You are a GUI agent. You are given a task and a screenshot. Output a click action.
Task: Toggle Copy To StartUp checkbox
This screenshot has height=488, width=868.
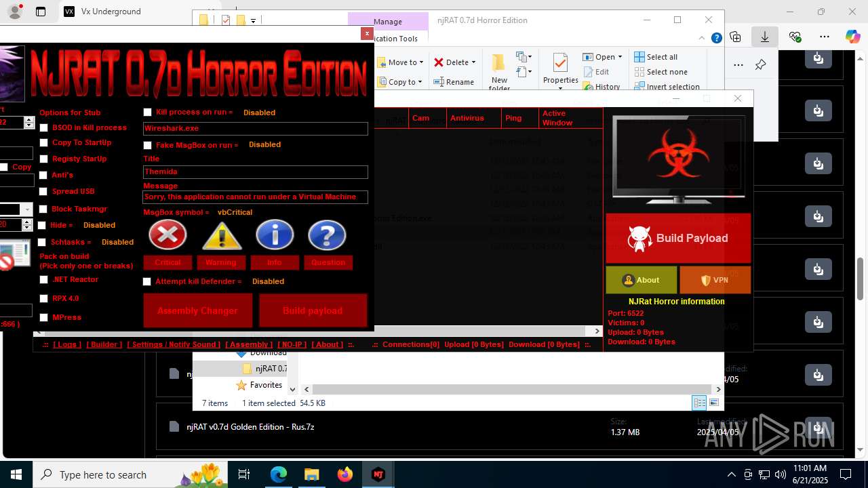[44, 142]
